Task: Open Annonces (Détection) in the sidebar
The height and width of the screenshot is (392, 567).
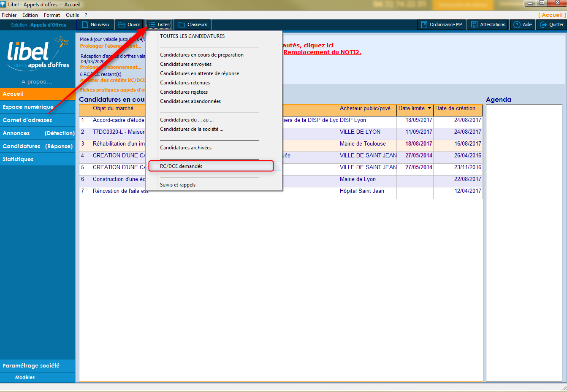Action: click(x=38, y=133)
